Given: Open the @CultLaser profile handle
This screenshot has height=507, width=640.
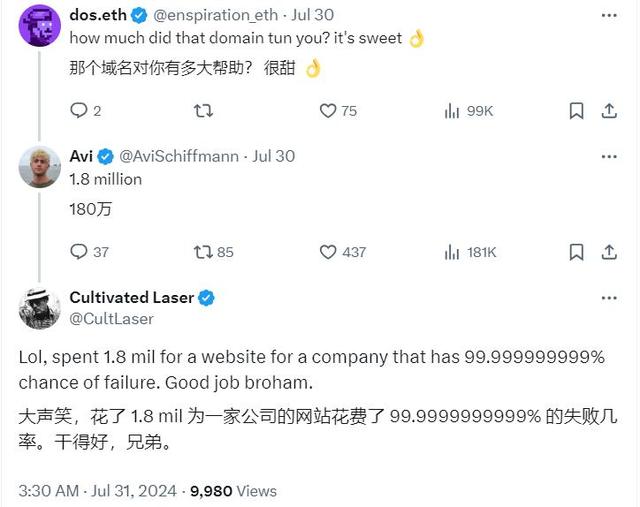Looking at the screenshot, I should click(x=111, y=318).
